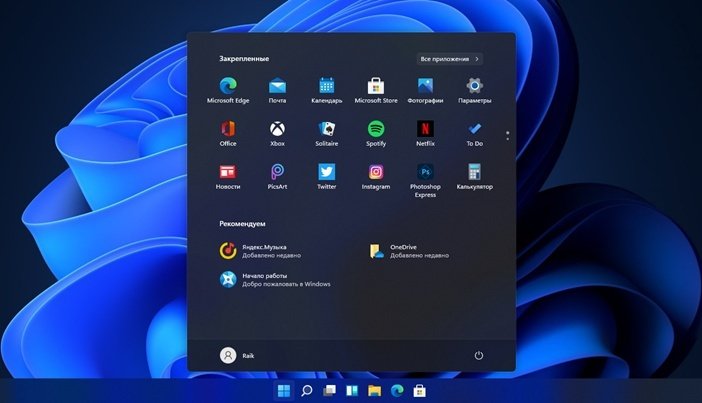This screenshot has height=403, width=702.
Task: Start the Solitaire game
Action: pos(326,133)
